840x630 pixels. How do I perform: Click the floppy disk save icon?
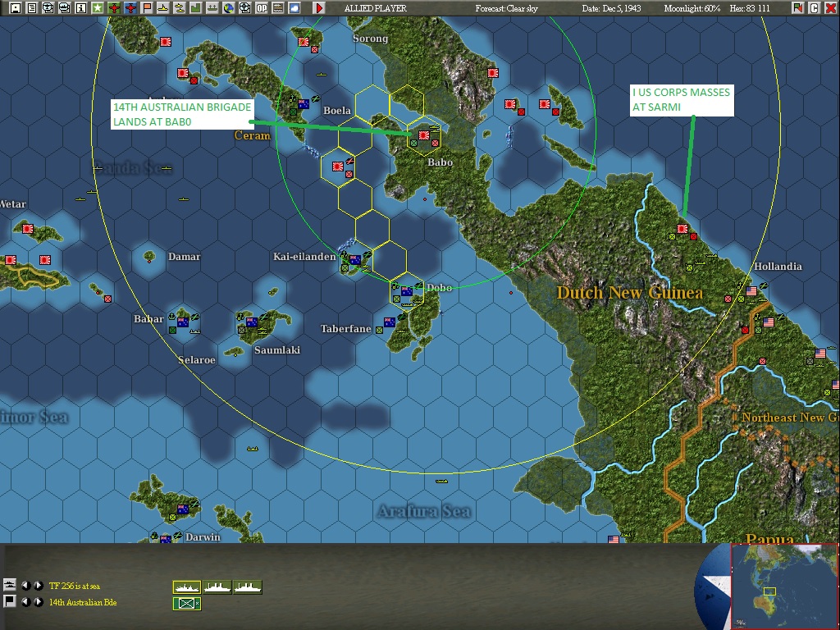(x=16, y=8)
